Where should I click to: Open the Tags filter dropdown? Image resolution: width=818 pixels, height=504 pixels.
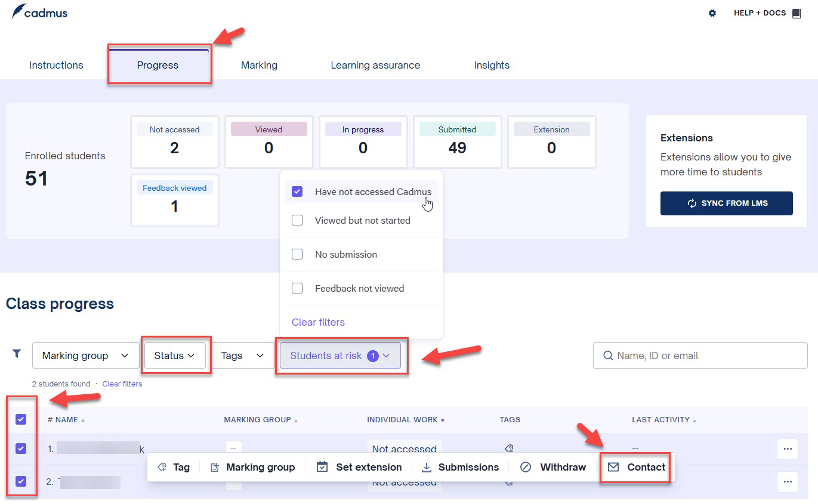click(242, 355)
